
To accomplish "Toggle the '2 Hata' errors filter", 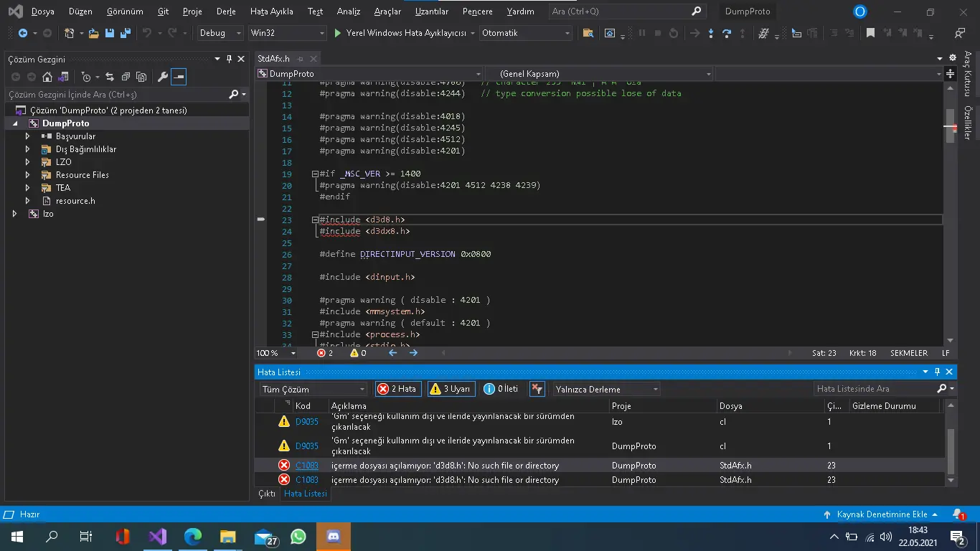I will click(x=398, y=389).
